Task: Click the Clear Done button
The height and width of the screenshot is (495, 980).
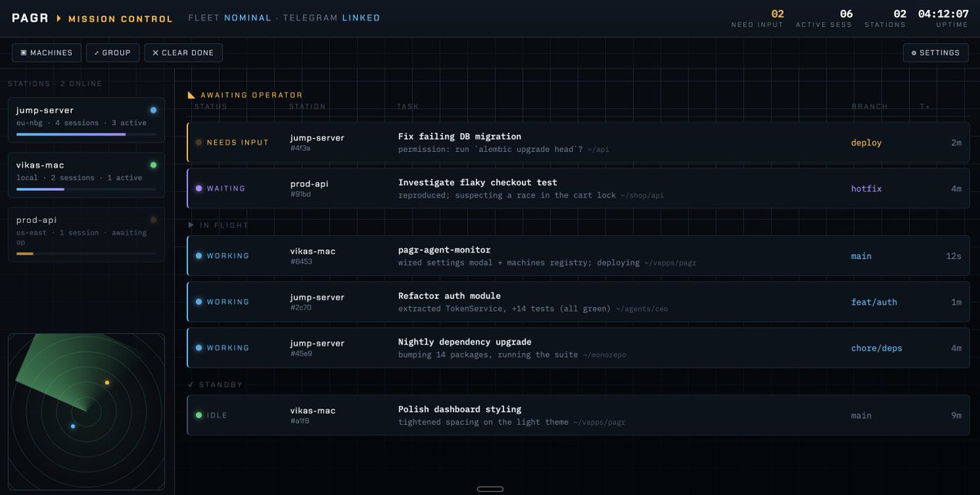Action: pyautogui.click(x=184, y=52)
